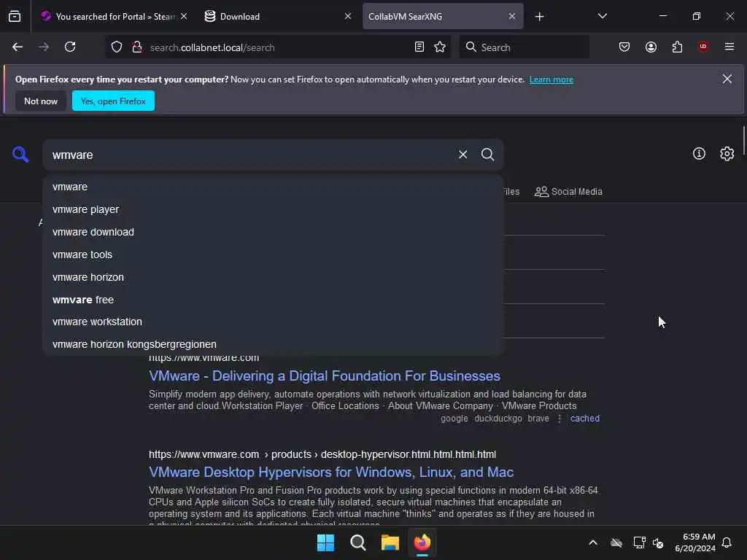
Task: Open the Learn more link
Action: [x=551, y=79]
